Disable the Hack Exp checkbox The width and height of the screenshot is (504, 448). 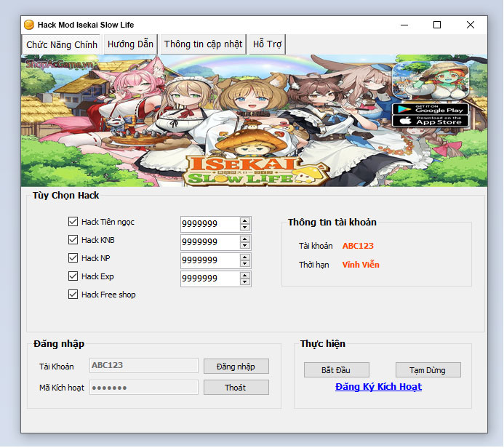coord(73,276)
